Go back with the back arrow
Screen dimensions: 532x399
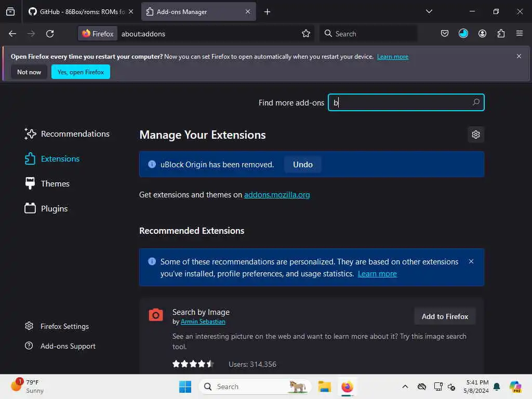click(x=12, y=34)
